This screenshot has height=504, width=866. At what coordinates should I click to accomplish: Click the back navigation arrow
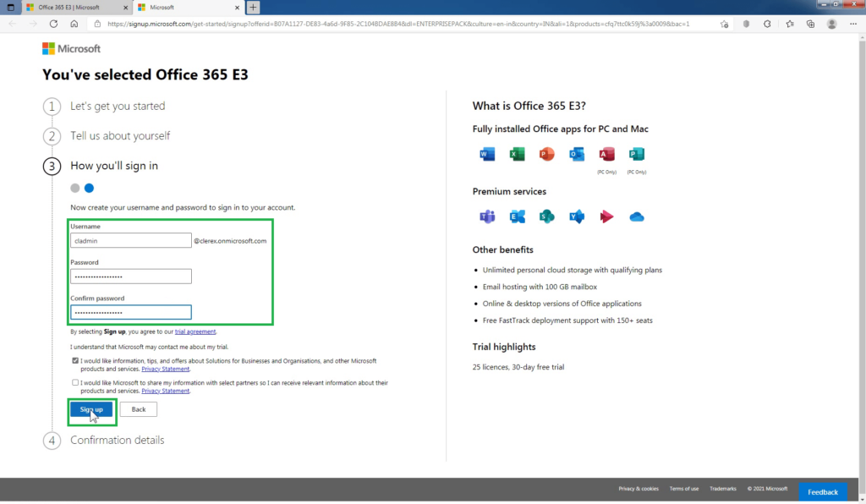tap(13, 24)
